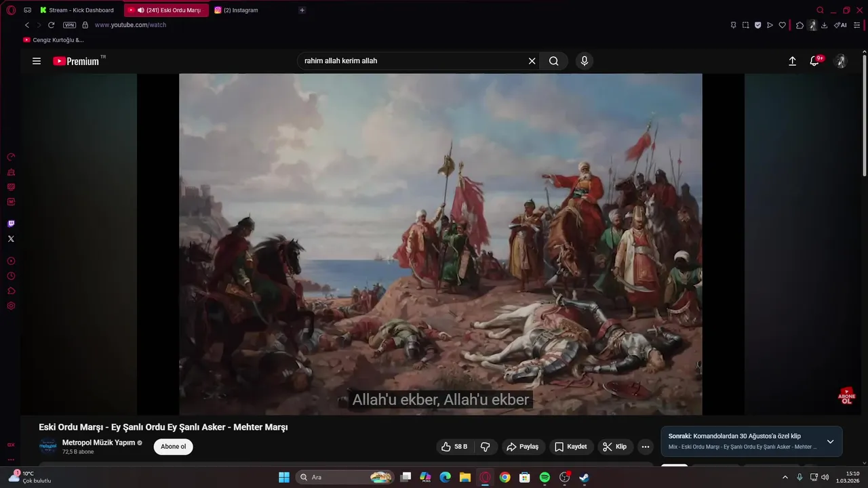Open Steam from taskbar
868x488 pixels.
(x=585, y=477)
